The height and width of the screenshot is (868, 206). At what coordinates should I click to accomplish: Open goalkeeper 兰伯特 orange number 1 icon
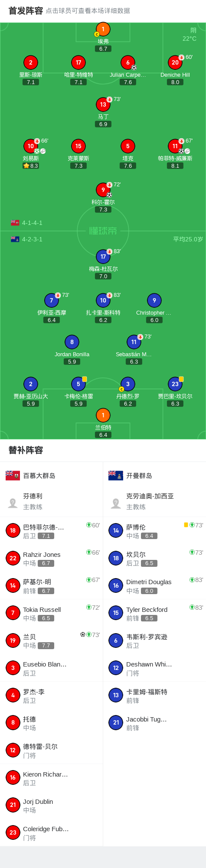click(x=103, y=415)
